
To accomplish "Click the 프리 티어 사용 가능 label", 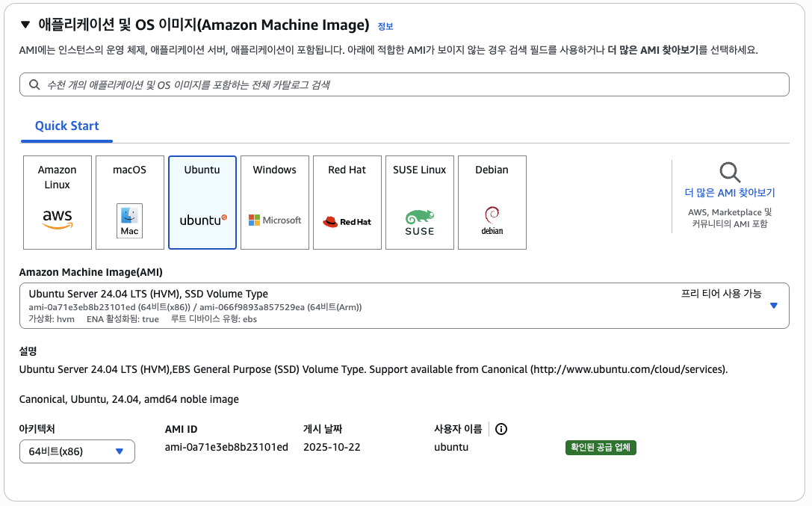I will coord(721,294).
